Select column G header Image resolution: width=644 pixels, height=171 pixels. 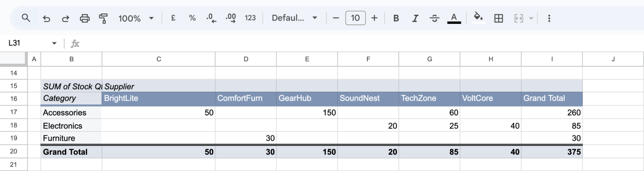tap(429, 59)
